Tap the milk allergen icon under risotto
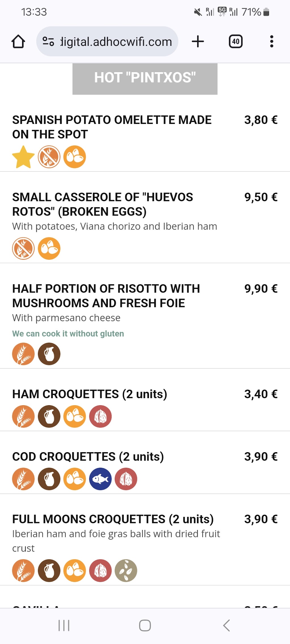This screenshot has width=290, height=644. (x=49, y=354)
